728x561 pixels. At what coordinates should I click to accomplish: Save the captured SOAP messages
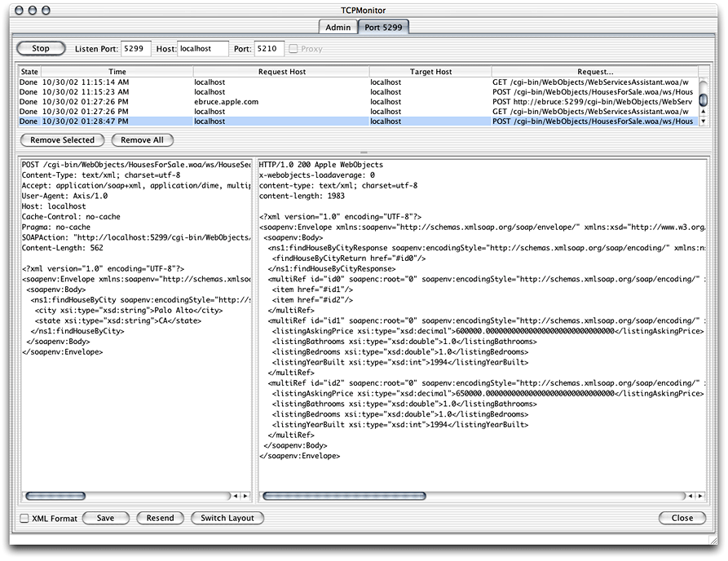[x=106, y=518]
